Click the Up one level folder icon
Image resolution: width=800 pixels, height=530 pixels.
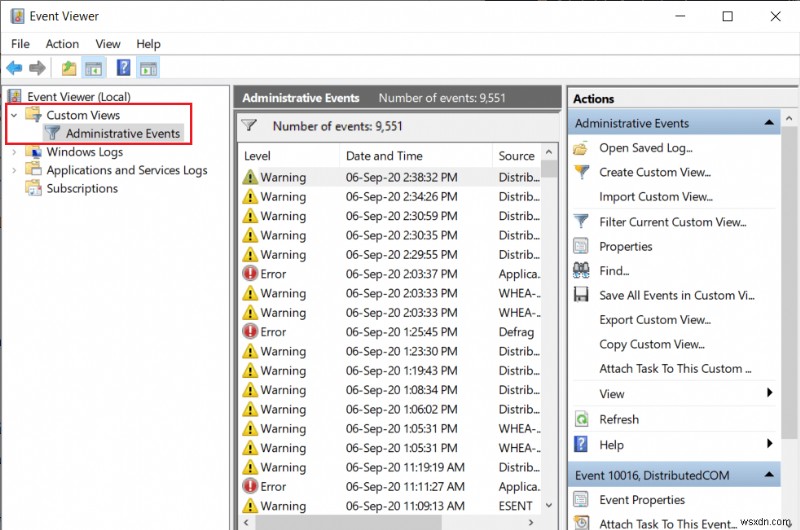coord(69,68)
